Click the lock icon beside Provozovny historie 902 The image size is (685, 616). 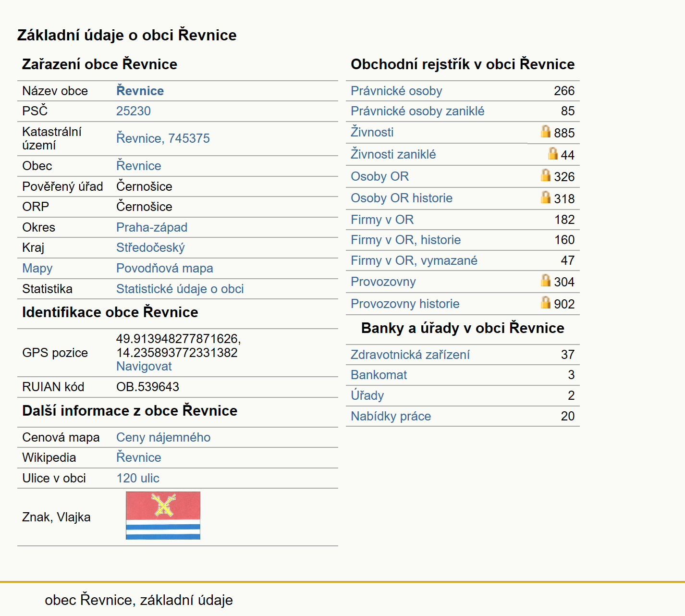click(545, 302)
